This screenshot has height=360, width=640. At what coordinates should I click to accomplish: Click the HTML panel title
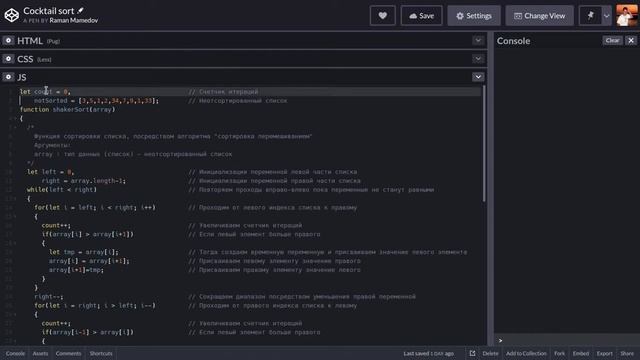point(30,41)
